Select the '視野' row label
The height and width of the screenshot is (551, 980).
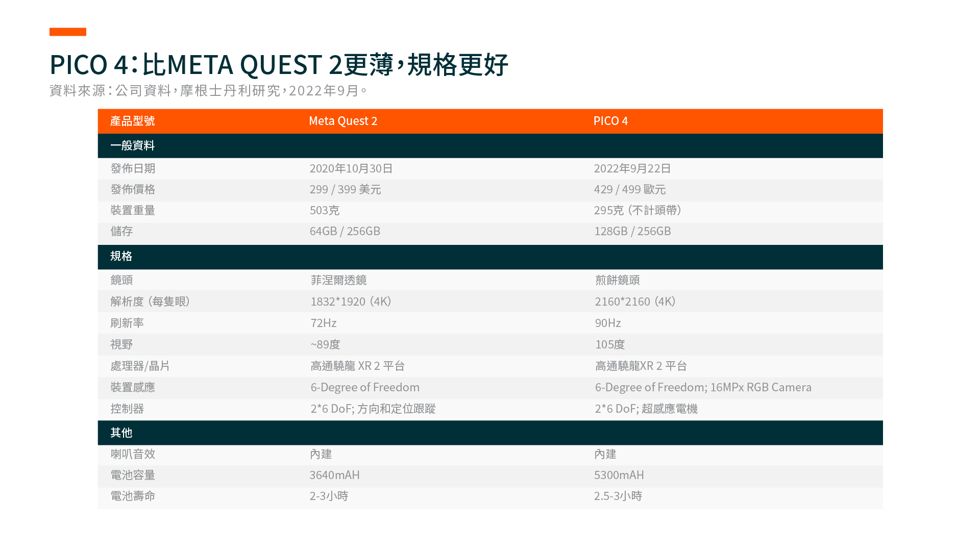tap(121, 344)
